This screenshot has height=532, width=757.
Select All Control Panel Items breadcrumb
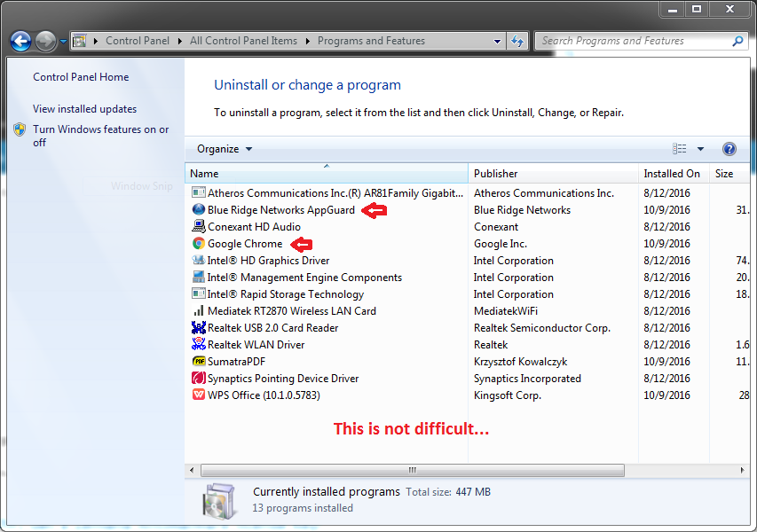(x=243, y=41)
